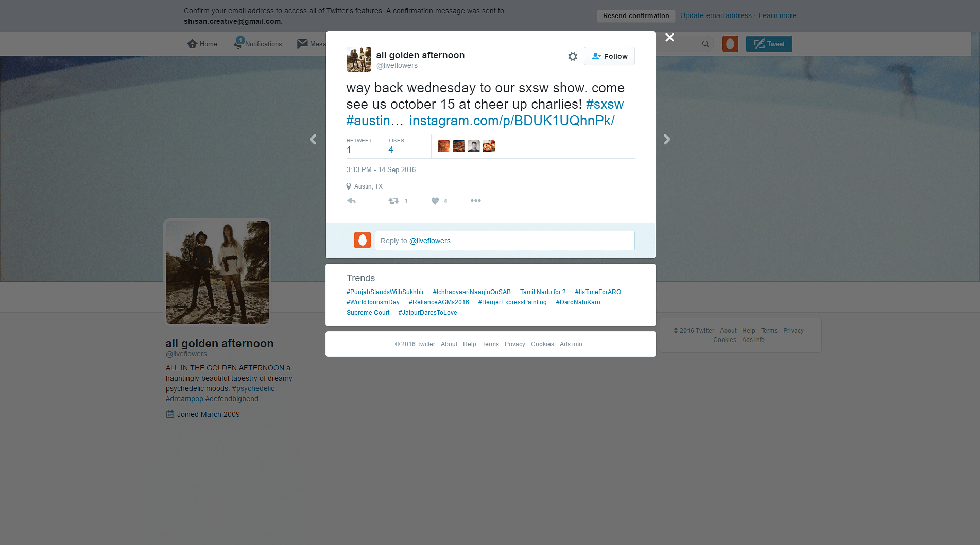Open the Notifications bell icon
This screenshot has height=545, width=980.
click(238, 44)
